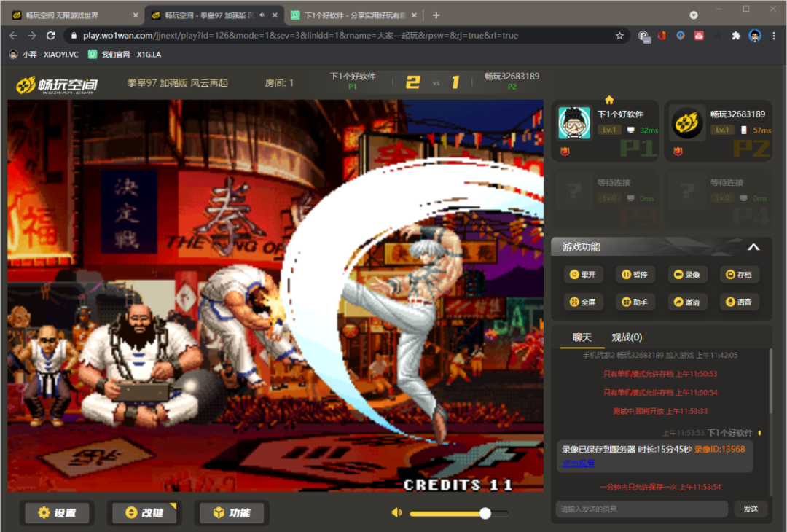This screenshot has width=787, height=532.
Task: Mute the tab audio icon on 拳皇97 tab
Action: point(262,15)
